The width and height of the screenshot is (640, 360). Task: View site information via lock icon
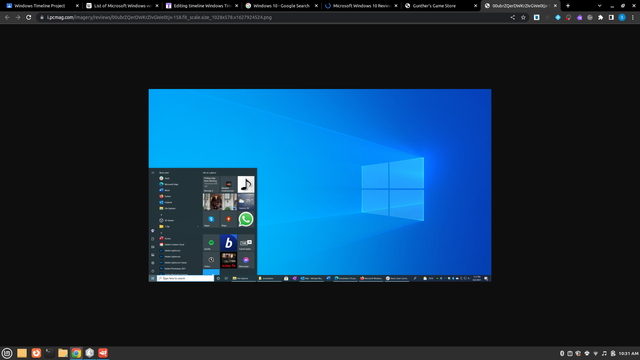pyautogui.click(x=42, y=18)
